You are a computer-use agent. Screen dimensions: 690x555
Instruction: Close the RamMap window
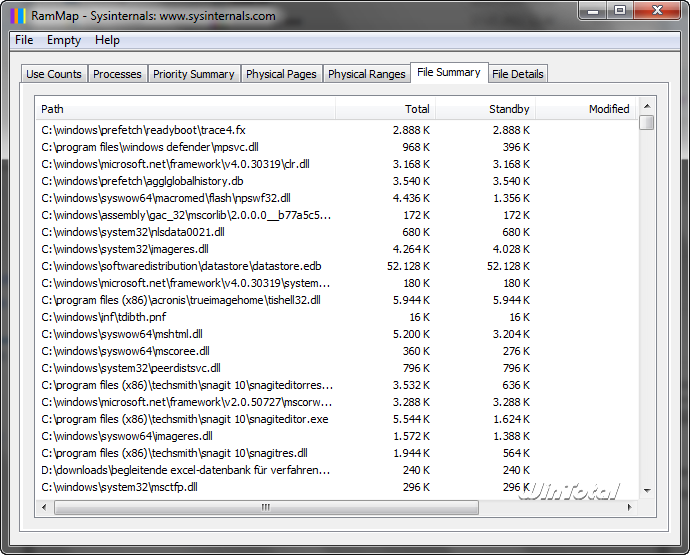[x=657, y=11]
